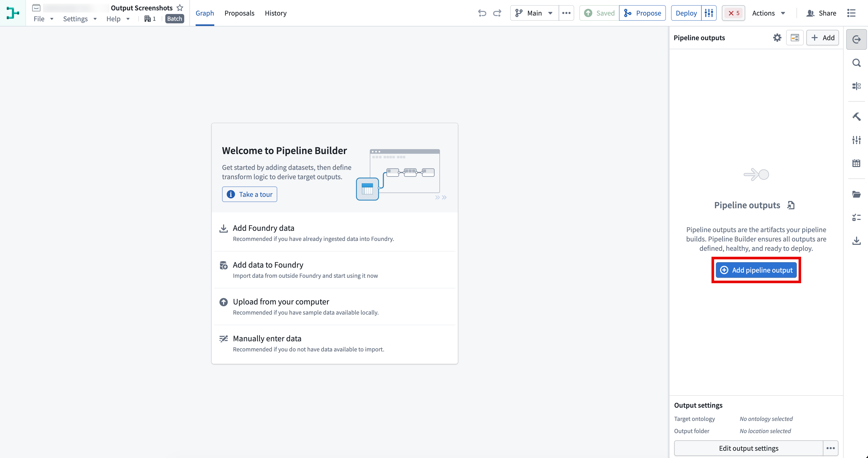The image size is (868, 458).
Task: Open the checklist sidebar icon
Action: coord(857,218)
